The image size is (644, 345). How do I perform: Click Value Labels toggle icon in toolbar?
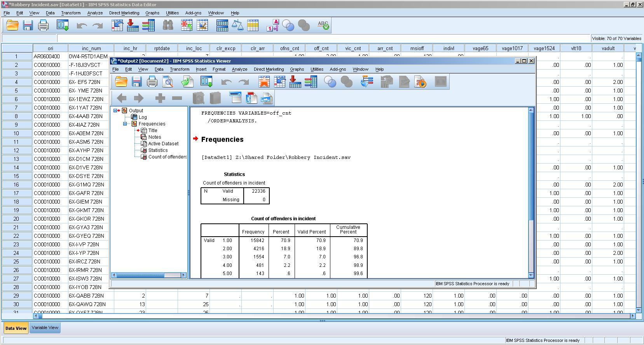click(x=272, y=26)
